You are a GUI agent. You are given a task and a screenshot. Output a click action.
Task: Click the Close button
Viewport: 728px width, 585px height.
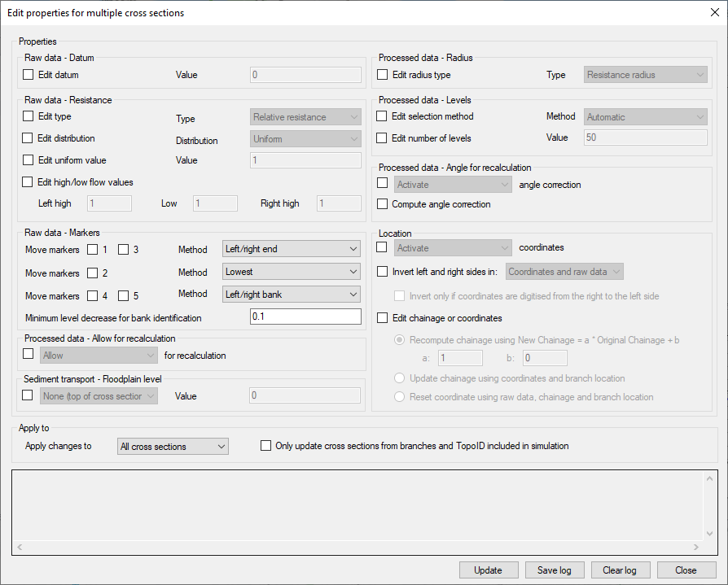click(686, 570)
